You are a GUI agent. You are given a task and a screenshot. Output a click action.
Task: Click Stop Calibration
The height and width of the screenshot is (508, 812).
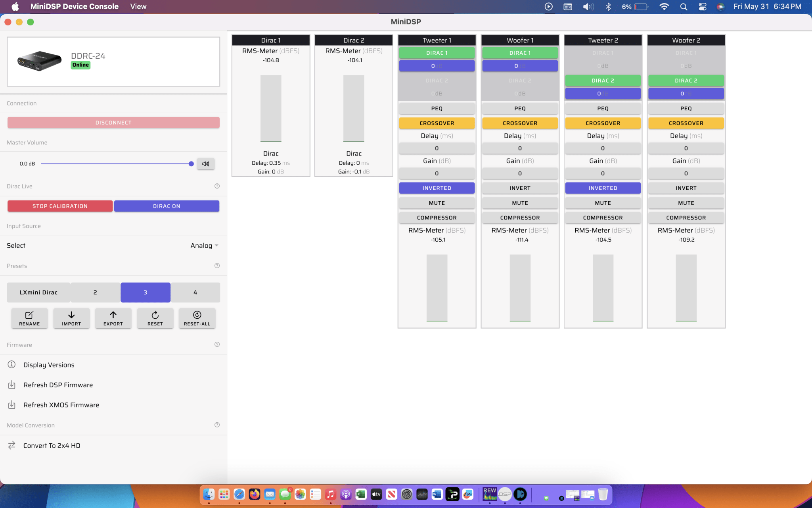point(60,206)
